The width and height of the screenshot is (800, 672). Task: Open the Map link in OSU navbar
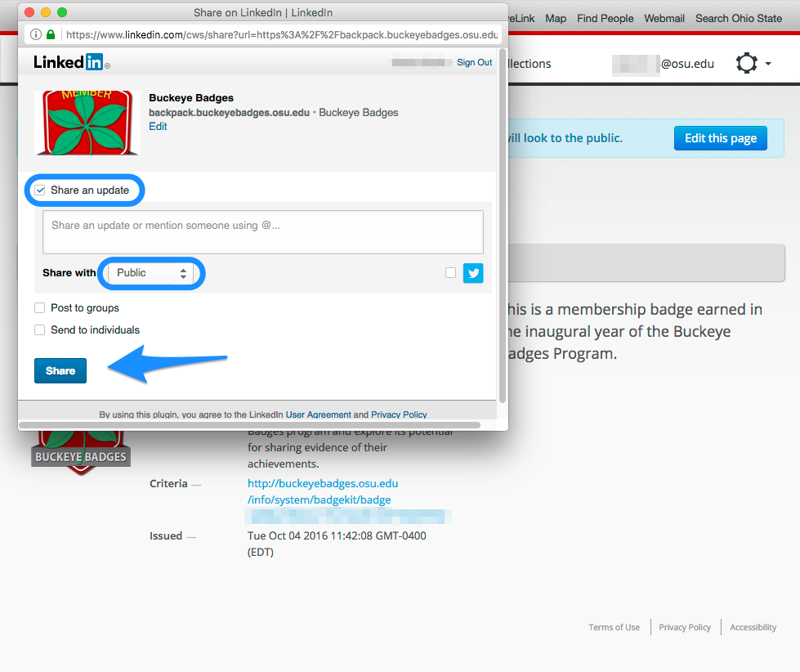click(556, 18)
